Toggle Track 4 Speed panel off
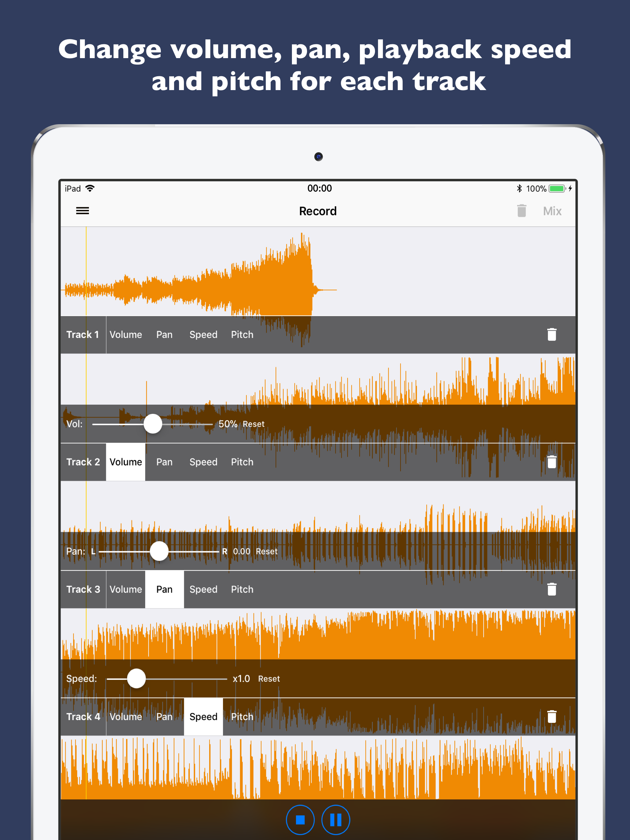This screenshot has height=840, width=630. pyautogui.click(x=203, y=716)
